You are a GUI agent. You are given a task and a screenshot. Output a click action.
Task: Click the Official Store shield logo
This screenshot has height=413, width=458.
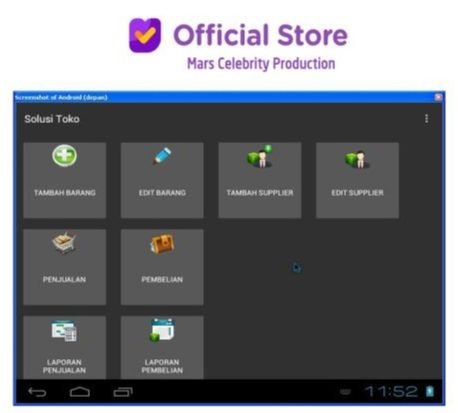pyautogui.click(x=145, y=35)
